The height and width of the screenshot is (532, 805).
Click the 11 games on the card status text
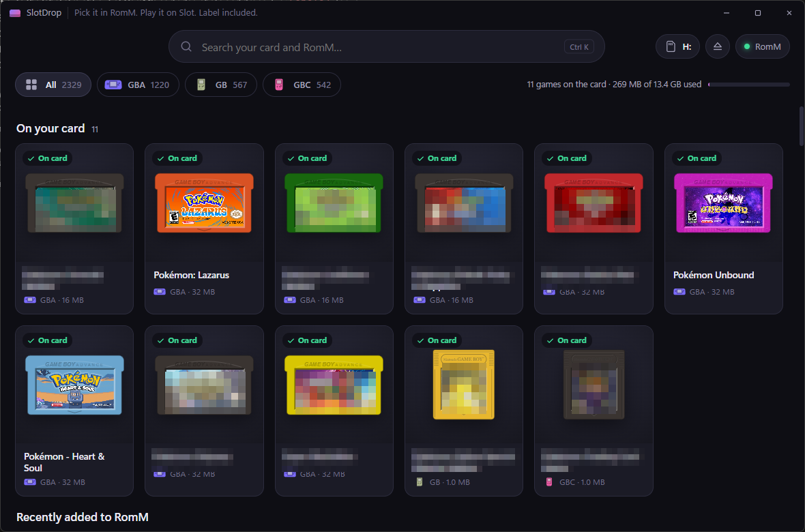click(614, 84)
